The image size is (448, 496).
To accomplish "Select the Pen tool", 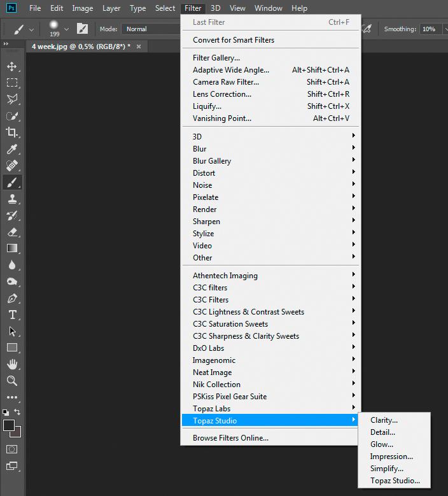I will pos(12,298).
